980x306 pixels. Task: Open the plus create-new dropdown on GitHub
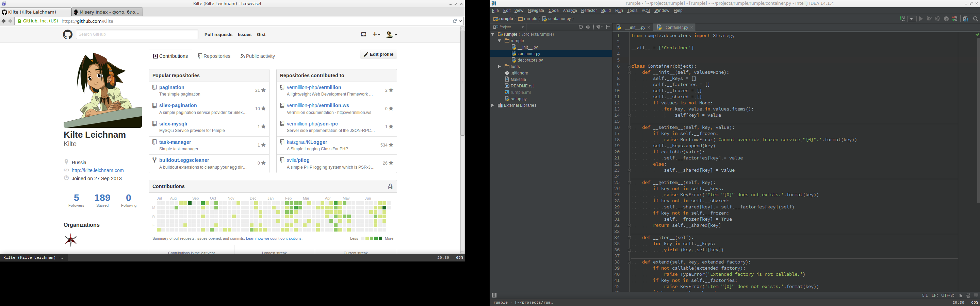[376, 34]
